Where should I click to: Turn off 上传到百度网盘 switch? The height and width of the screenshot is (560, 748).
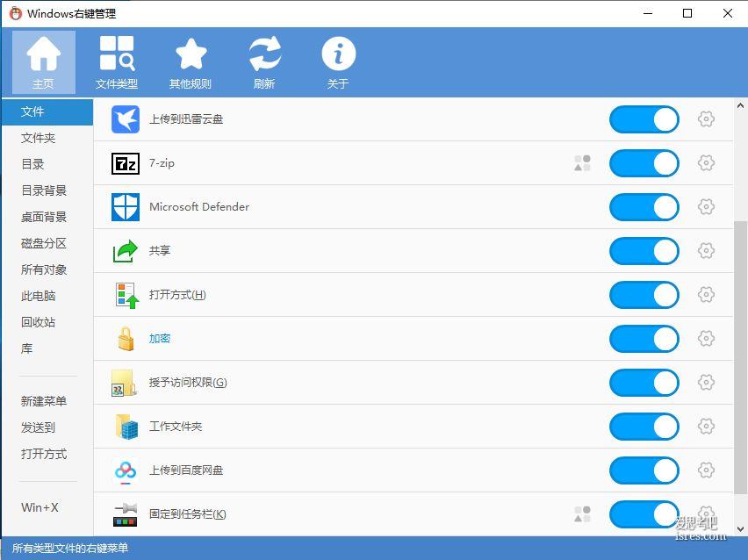tap(644, 470)
